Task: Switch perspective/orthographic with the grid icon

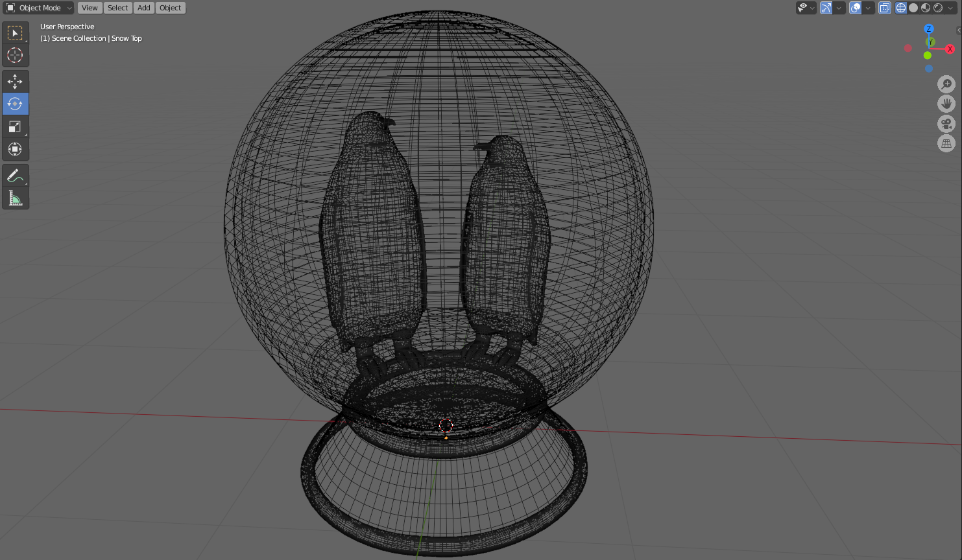Action: click(946, 143)
